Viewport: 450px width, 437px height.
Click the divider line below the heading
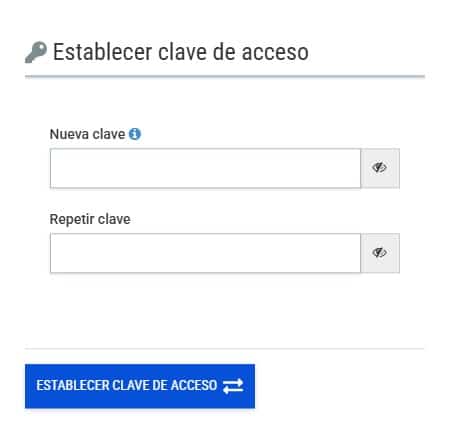point(225,76)
